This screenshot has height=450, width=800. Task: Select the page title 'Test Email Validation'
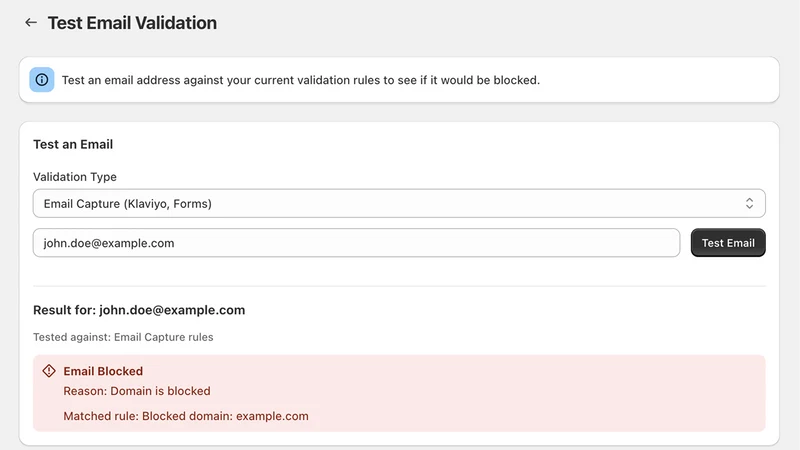[x=132, y=23]
